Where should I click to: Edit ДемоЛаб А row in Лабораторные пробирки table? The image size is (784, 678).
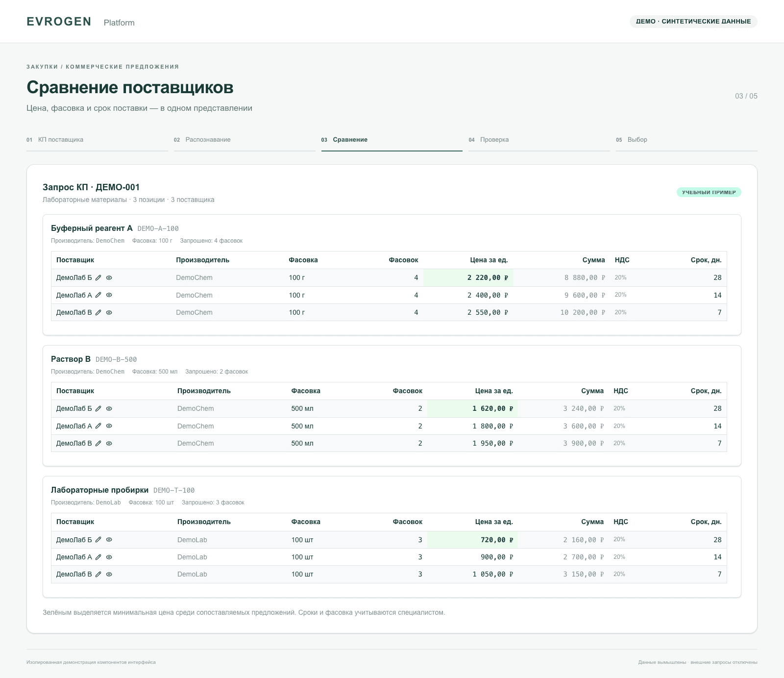pyautogui.click(x=98, y=557)
